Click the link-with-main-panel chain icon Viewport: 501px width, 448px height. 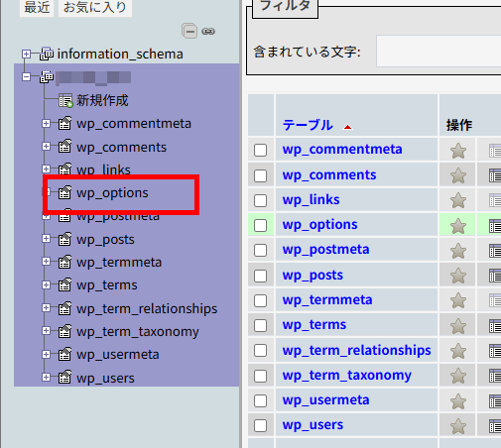[x=208, y=32]
